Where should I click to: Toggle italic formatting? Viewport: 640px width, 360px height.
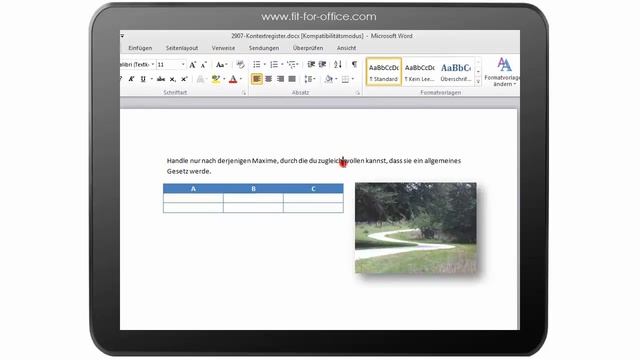point(131,79)
